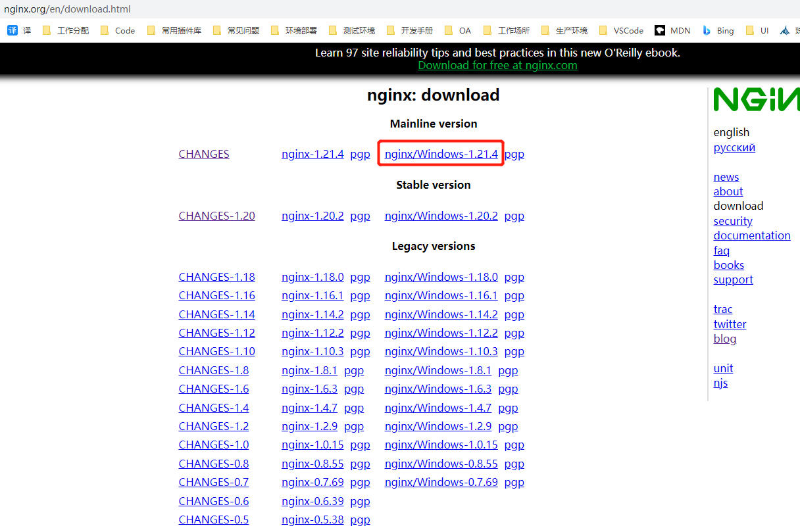This screenshot has width=800, height=532.
Task: Click the address bar URL nginx.org/en/download.html
Action: click(x=67, y=9)
